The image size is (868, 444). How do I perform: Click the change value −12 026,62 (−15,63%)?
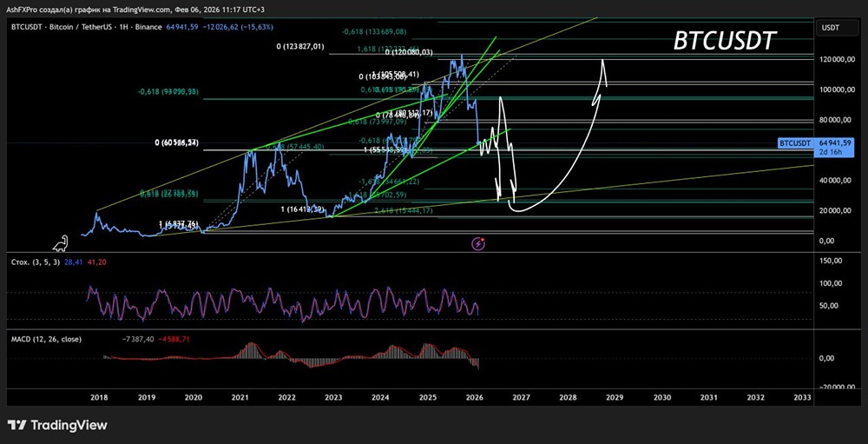point(236,27)
